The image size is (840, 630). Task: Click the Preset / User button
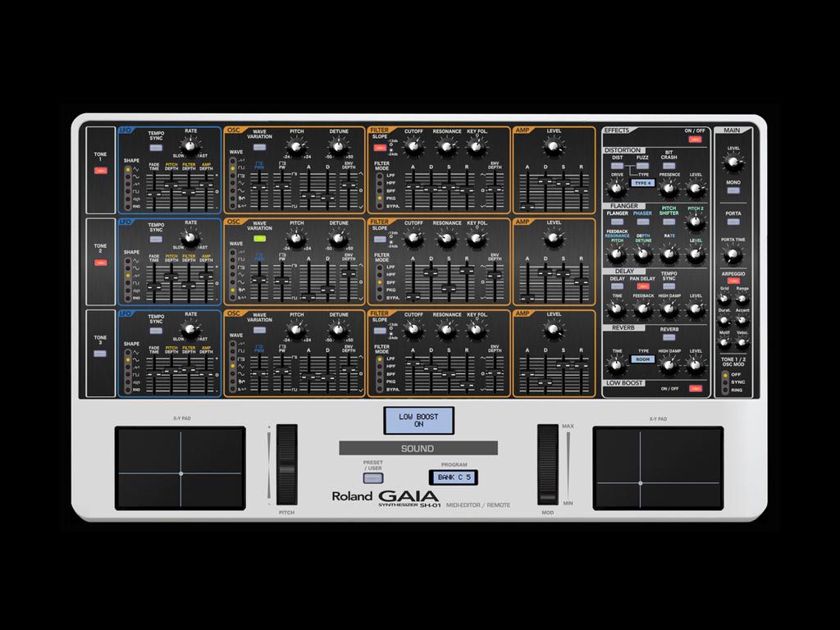click(373, 478)
